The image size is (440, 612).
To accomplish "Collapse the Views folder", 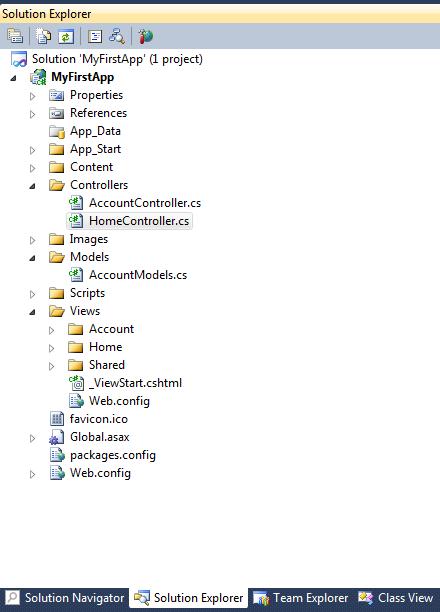I will 33,312.
